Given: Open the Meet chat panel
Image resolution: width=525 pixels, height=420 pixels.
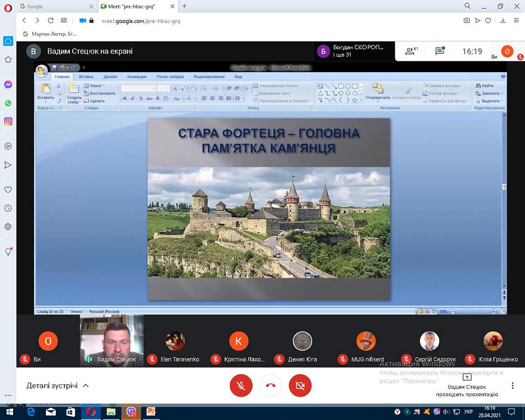Looking at the screenshot, I should (440, 51).
